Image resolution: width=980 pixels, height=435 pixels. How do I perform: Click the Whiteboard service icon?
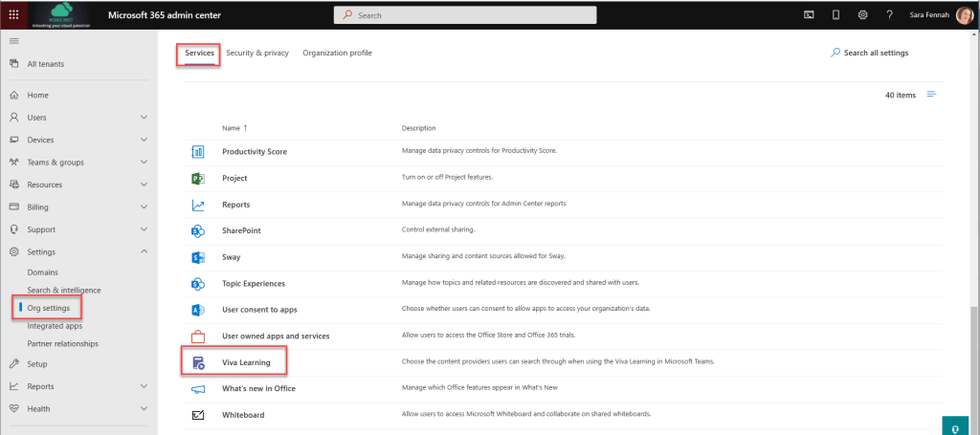tap(198, 414)
